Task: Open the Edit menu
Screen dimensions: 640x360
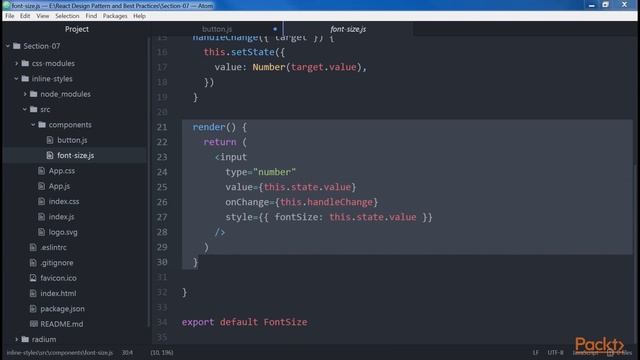Action: click(25, 16)
